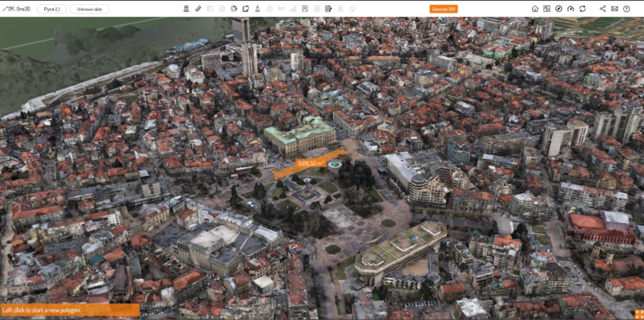The height and width of the screenshot is (320, 644).
Task: Open the document annotation icon
Action: point(305,9)
